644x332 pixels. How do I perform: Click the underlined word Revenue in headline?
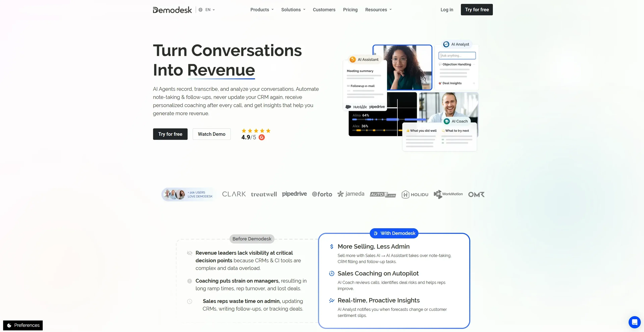pyautogui.click(x=221, y=70)
